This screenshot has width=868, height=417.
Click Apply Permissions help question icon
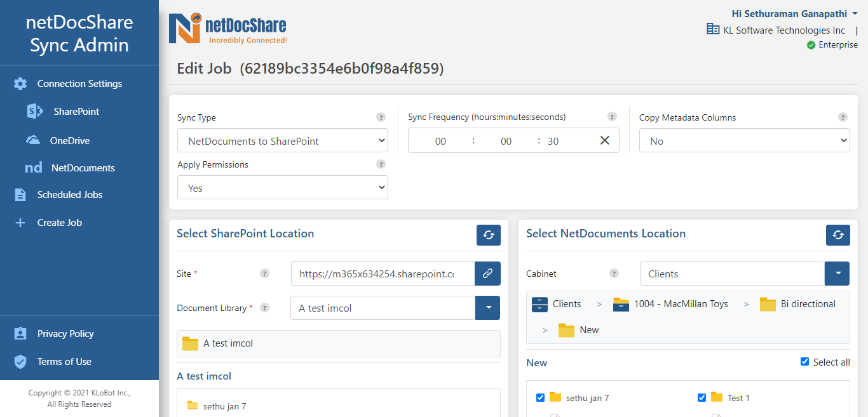pyautogui.click(x=381, y=164)
